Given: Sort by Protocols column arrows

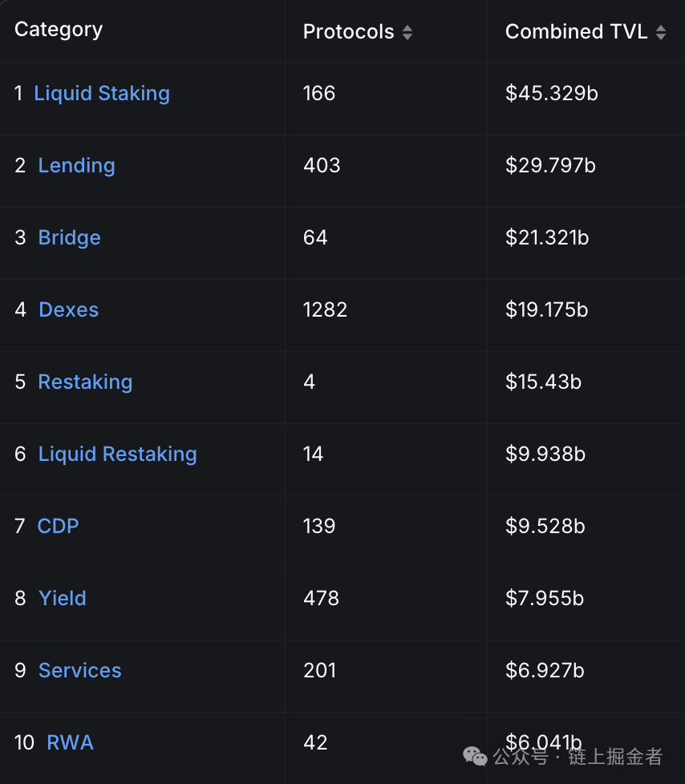Looking at the screenshot, I should pyautogui.click(x=407, y=33).
